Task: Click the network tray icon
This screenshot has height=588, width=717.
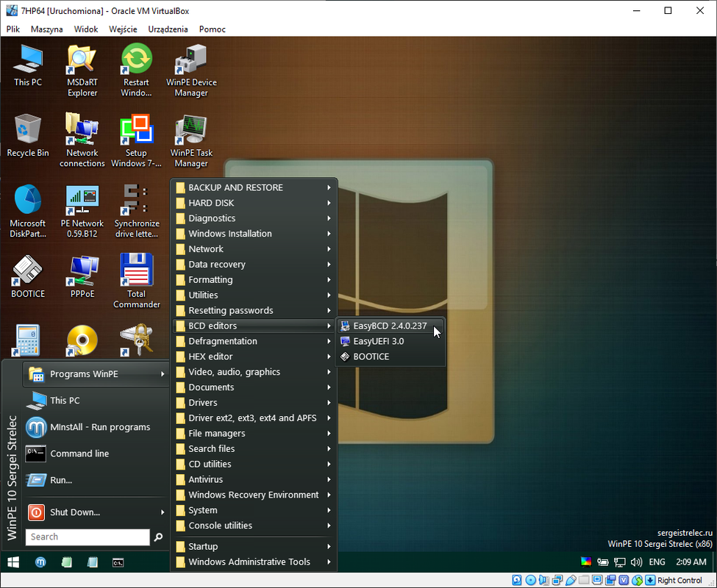Action: (x=620, y=562)
